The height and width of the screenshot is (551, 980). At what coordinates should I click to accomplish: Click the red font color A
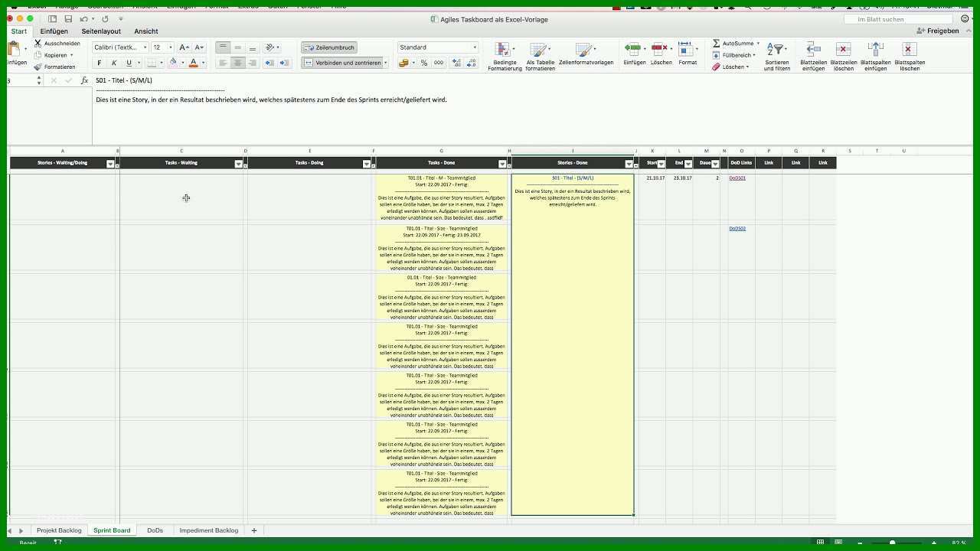click(194, 63)
